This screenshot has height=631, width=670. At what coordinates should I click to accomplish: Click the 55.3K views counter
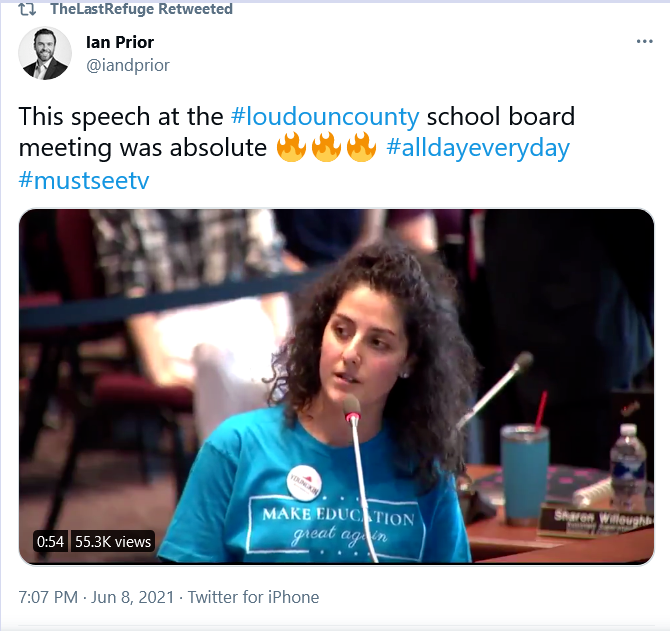click(x=113, y=542)
